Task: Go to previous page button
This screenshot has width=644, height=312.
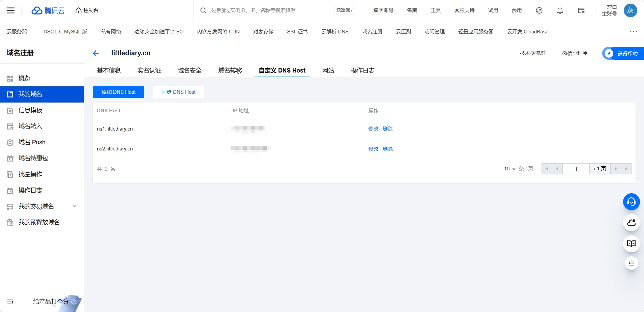Action: point(557,169)
